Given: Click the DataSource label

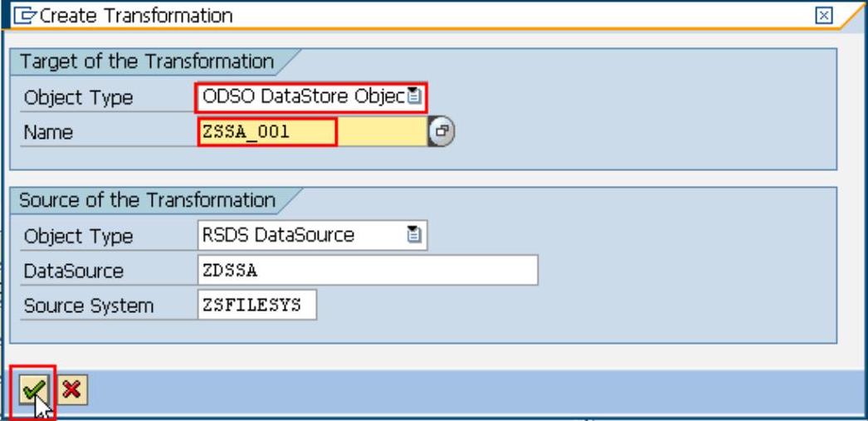Looking at the screenshot, I should pyautogui.click(x=71, y=272).
